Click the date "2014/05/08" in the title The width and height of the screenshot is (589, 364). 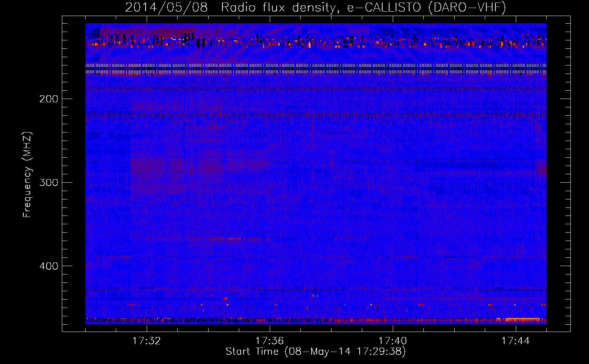tap(166, 8)
